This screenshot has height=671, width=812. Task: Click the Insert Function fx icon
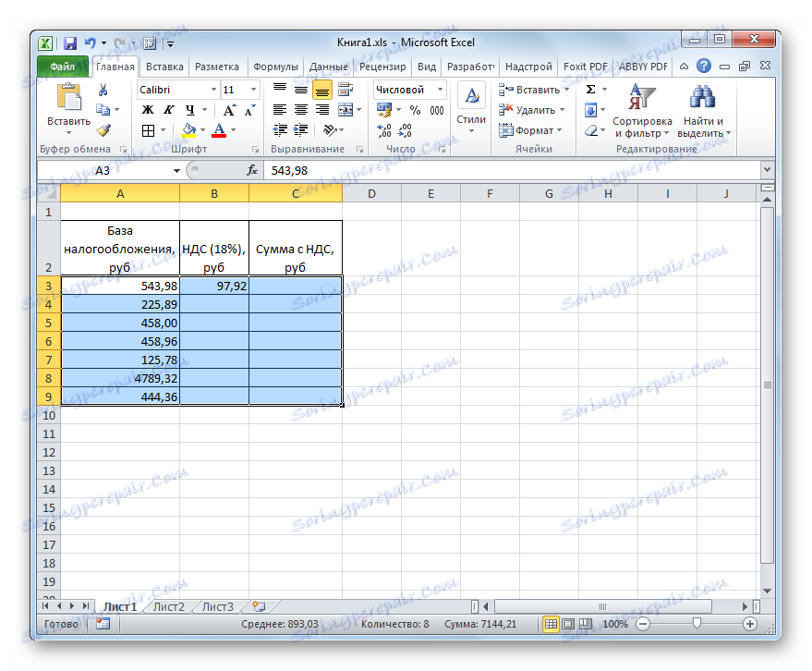252,170
